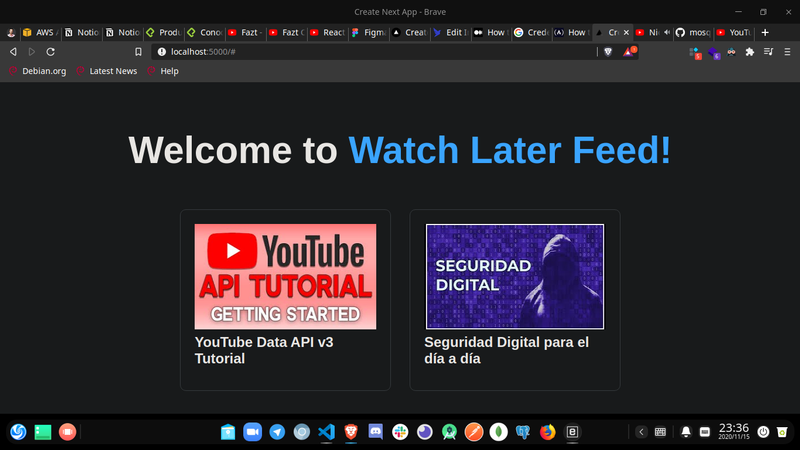Open pgAdmin elephant dock icon
This screenshot has width=800, height=450.
point(523,432)
